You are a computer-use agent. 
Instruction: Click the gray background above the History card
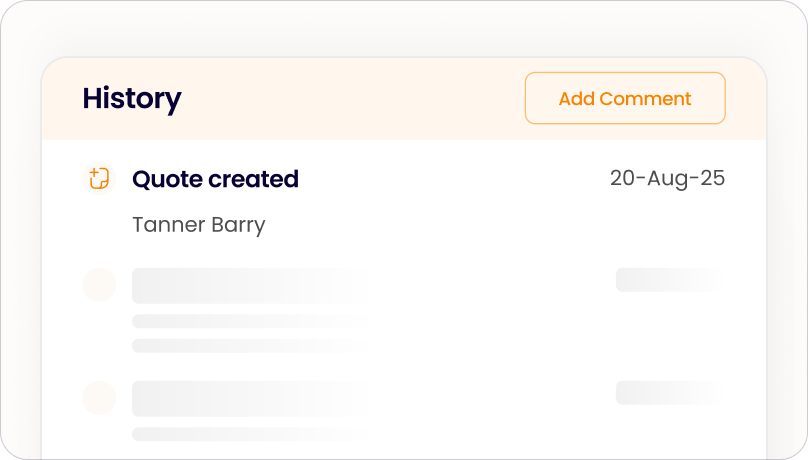[400, 28]
